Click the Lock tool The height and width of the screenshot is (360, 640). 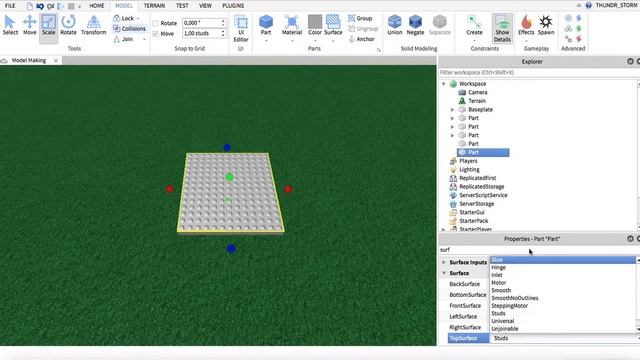(x=125, y=18)
